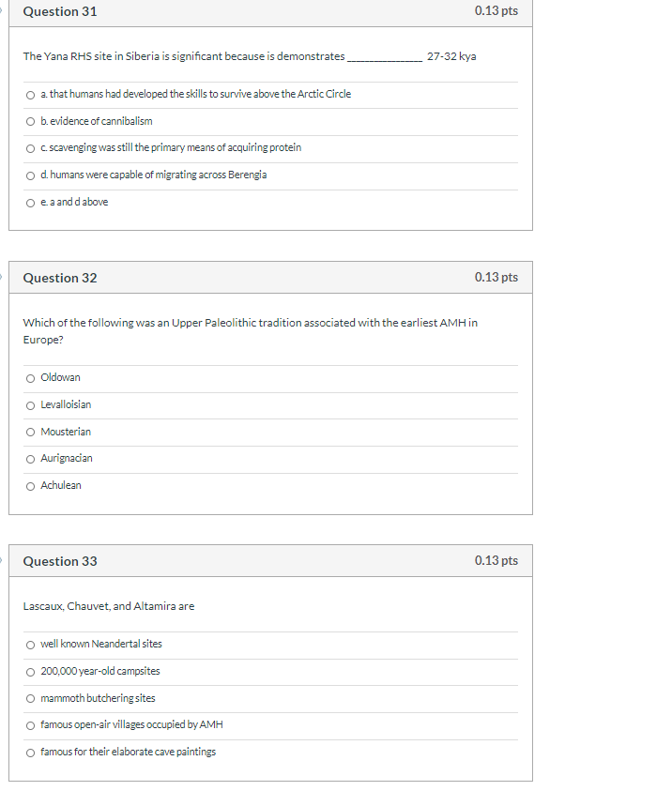Screen dimensions: 672x791
Task: Select 'Levalloisian' answer option
Action: point(29,404)
